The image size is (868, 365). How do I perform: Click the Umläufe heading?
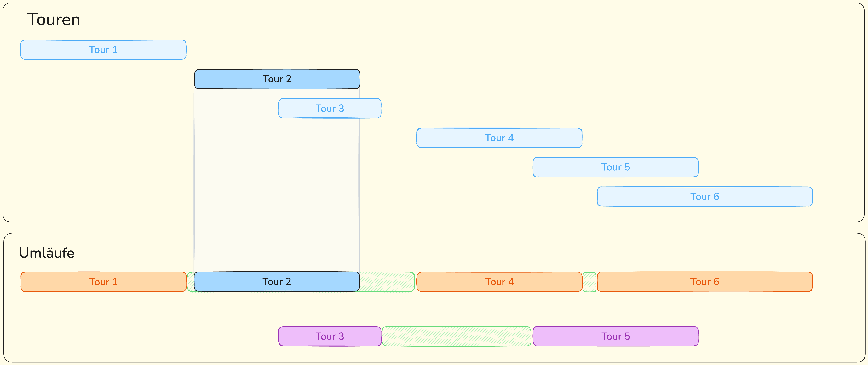(47, 253)
